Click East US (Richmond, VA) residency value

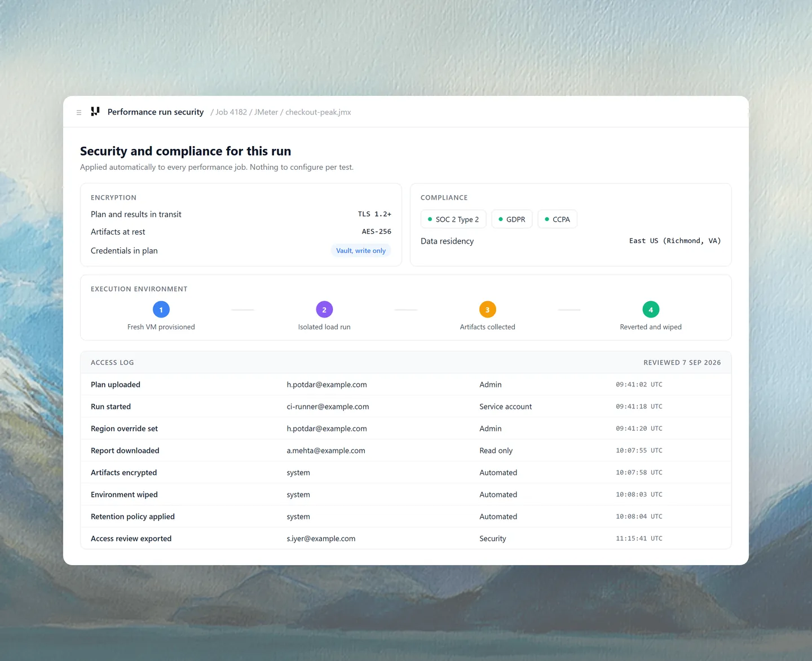pyautogui.click(x=675, y=241)
